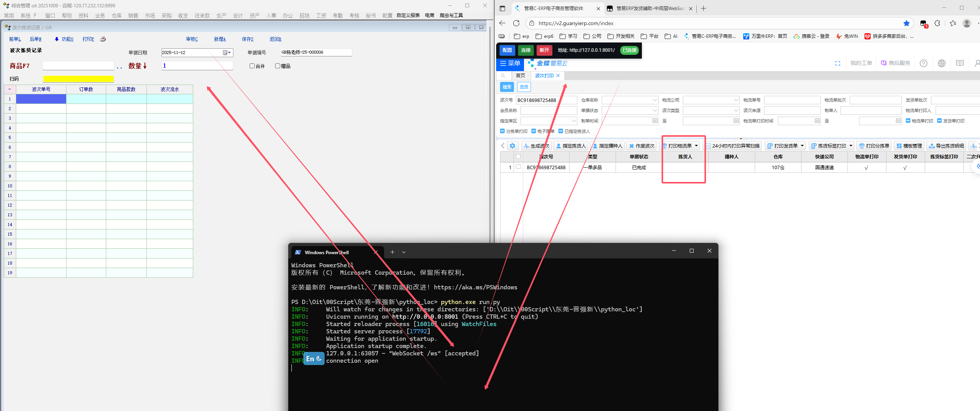Image resolution: width=980 pixels, height=411 pixels.
Task: Expand the 打印物流单 dropdown arrow
Action: [696, 146]
